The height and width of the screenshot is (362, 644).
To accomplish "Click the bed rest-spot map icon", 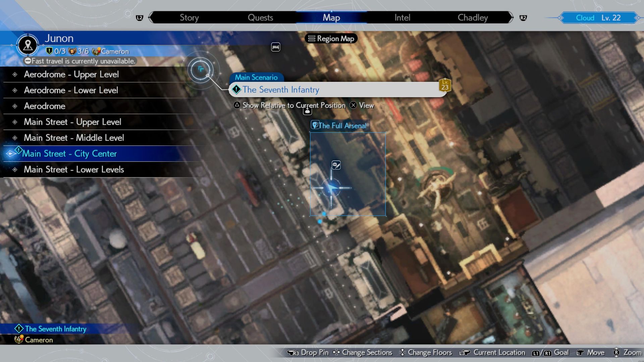I will point(275,47).
